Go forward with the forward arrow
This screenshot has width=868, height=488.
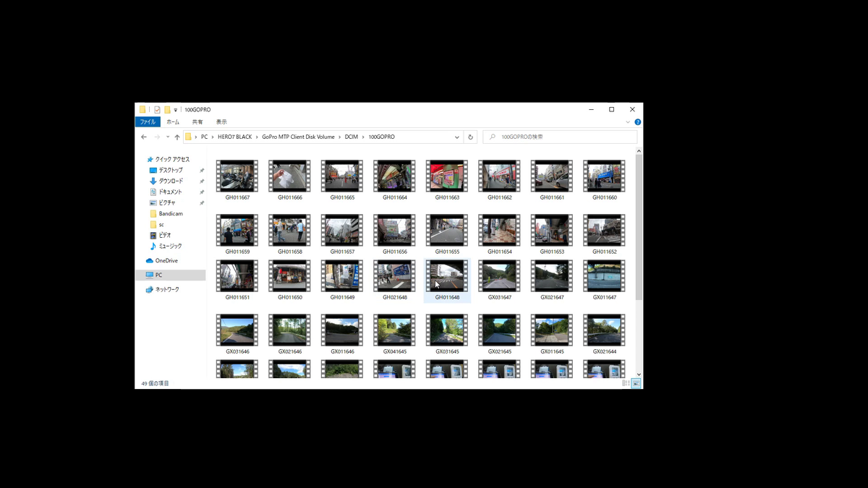[157, 137]
